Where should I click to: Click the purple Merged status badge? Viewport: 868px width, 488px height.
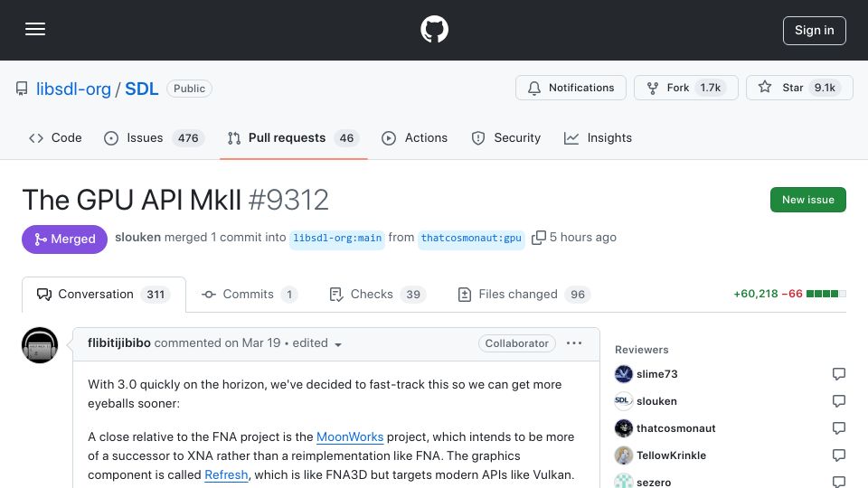point(65,239)
